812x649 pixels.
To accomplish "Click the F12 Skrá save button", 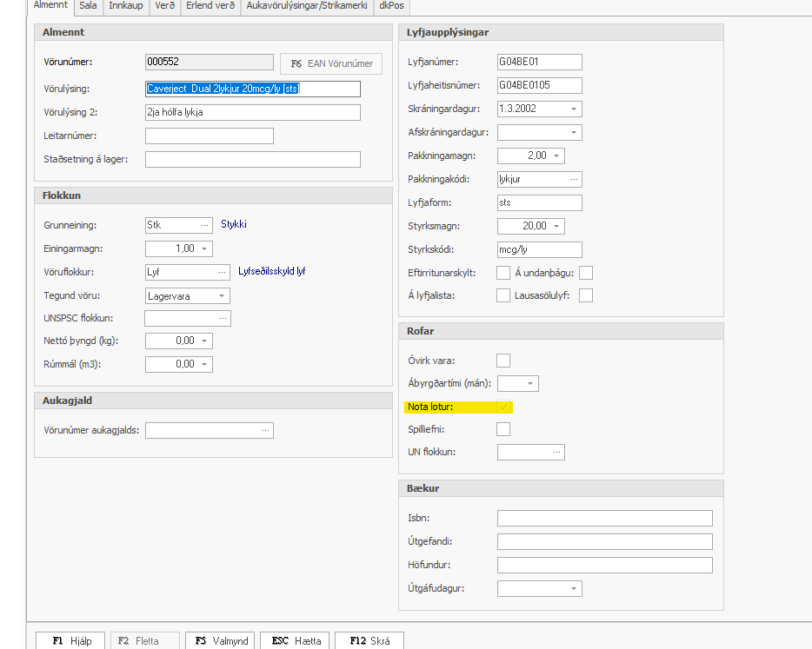I will tap(369, 641).
